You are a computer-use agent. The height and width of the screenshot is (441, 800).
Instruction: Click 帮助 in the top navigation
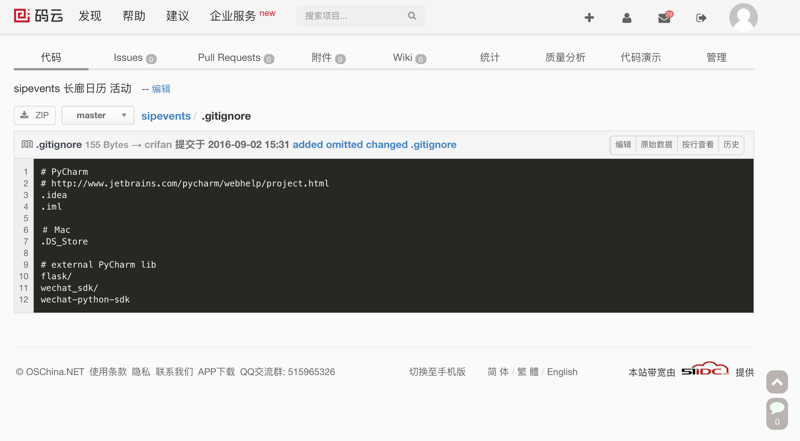point(134,16)
